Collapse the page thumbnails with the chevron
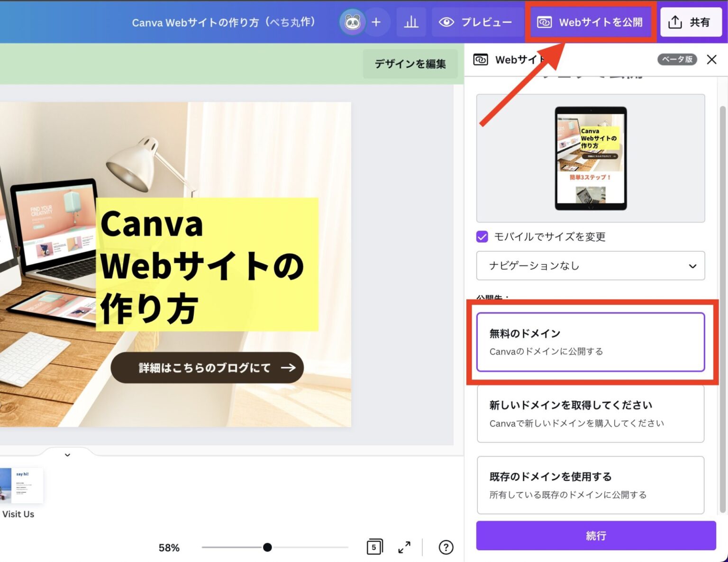The height and width of the screenshot is (562, 728). pyautogui.click(x=67, y=455)
